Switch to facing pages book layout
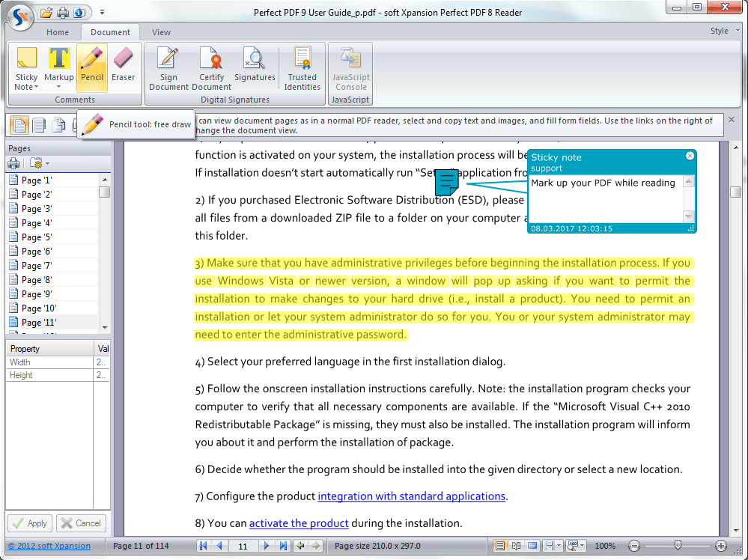This screenshot has width=748, height=560. tap(516, 546)
